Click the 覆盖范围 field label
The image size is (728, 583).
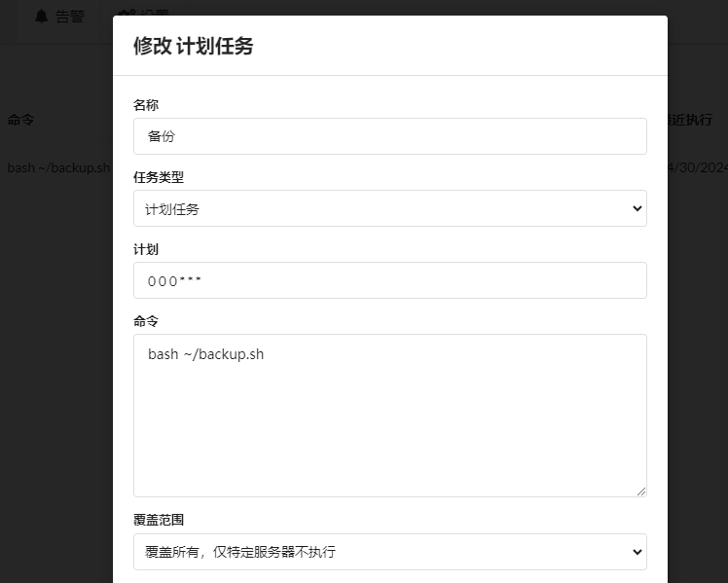(159, 520)
